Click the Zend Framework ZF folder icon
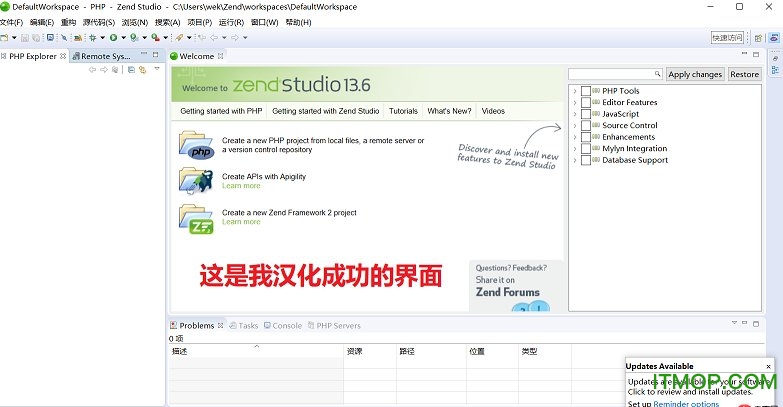This screenshot has width=783, height=407. tap(196, 219)
